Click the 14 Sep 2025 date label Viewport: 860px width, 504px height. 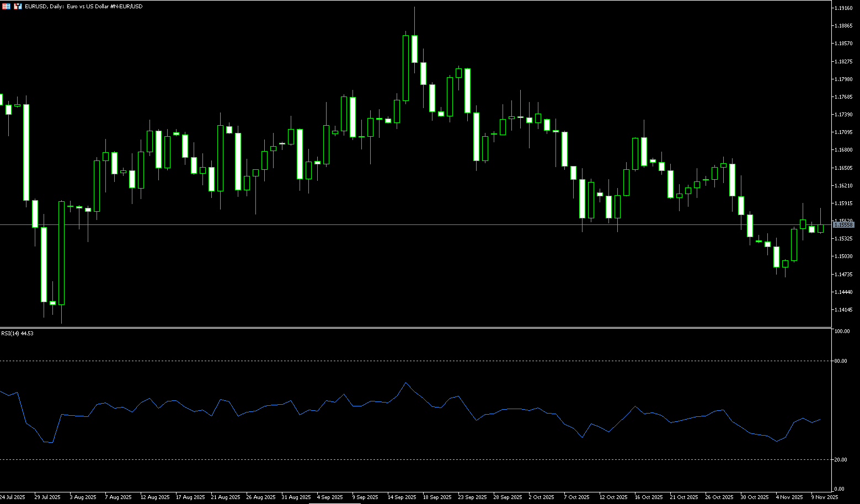click(x=402, y=497)
